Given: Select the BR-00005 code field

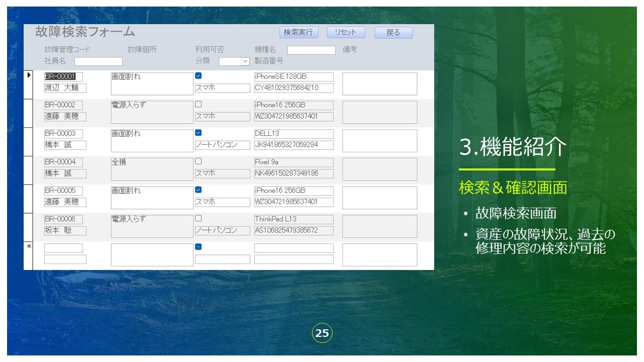Looking at the screenshot, I should [63, 191].
